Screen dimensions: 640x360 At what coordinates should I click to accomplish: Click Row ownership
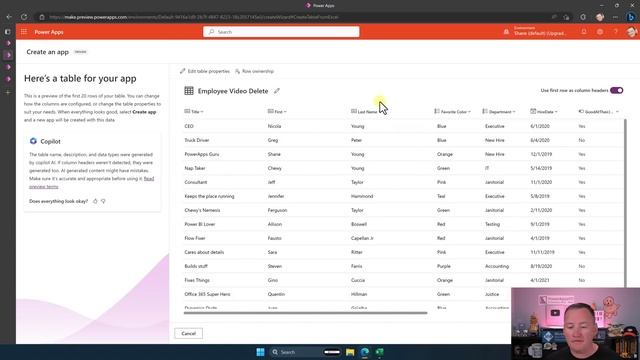tap(254, 71)
